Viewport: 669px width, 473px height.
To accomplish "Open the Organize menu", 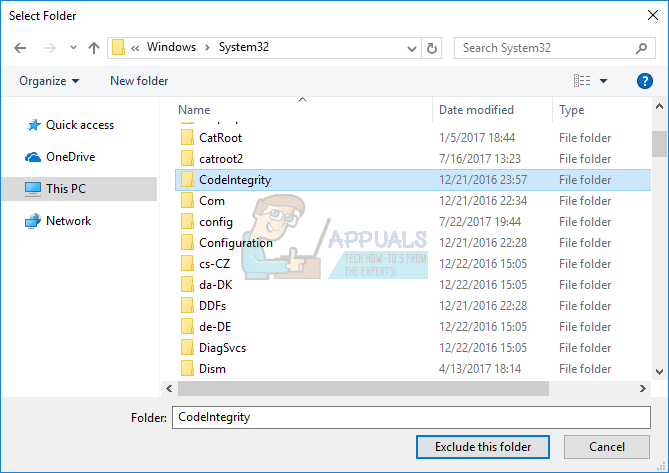I will click(49, 81).
